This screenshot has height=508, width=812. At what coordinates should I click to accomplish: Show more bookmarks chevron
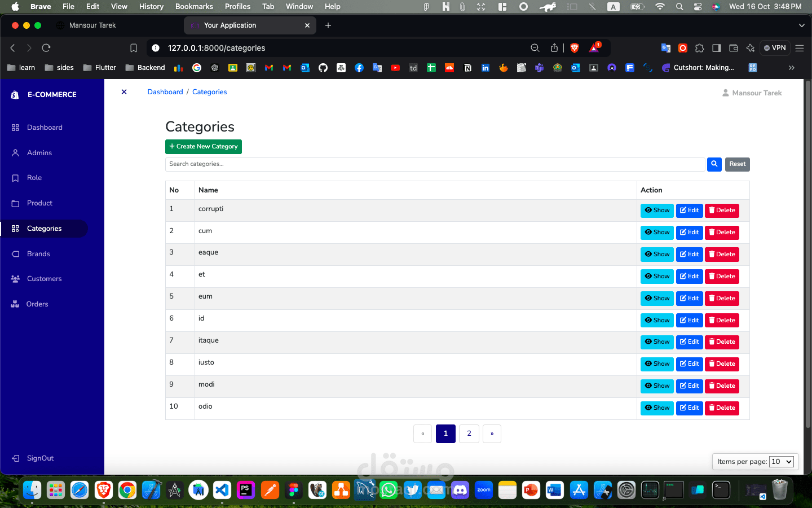792,68
